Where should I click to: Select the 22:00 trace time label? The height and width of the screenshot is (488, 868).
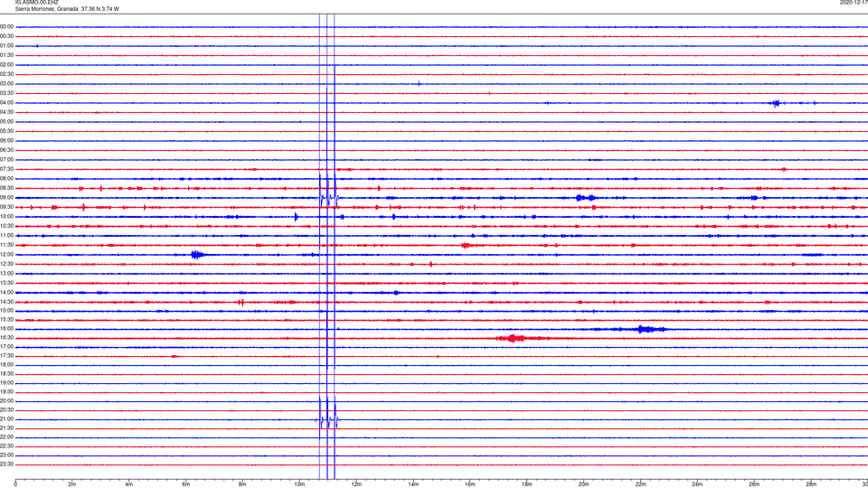tap(6, 437)
